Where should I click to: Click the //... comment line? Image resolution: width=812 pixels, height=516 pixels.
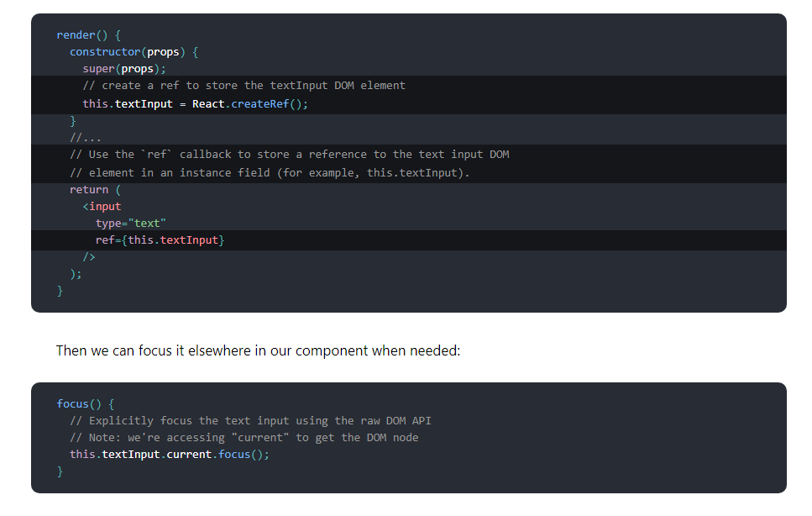(86, 138)
